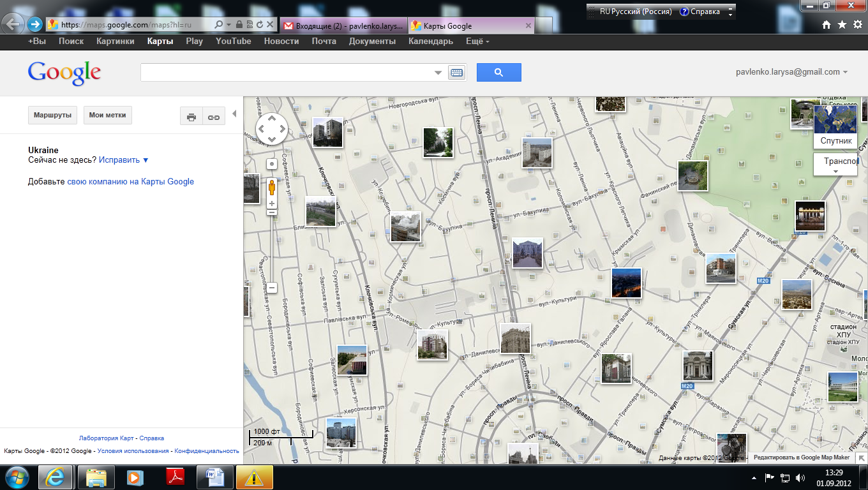Click the Google maps search input field
868x490 pixels.
pos(286,72)
